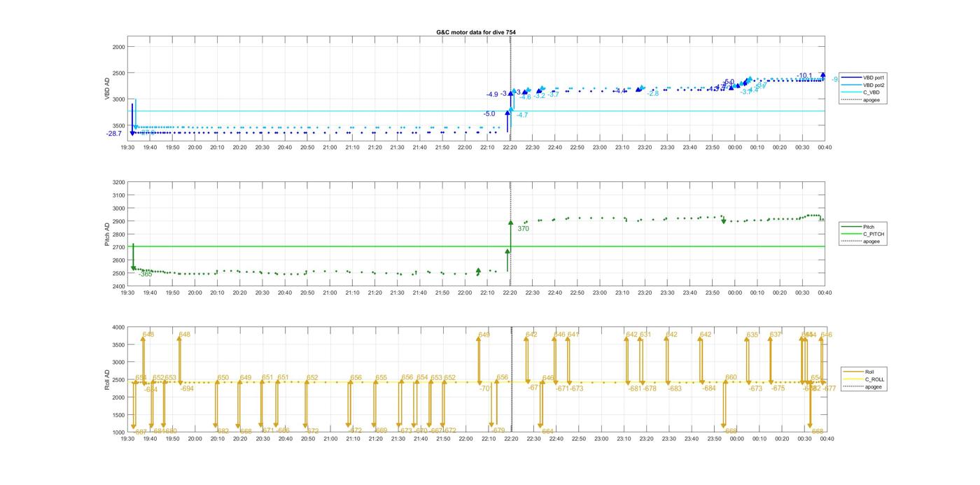The image size is (980, 485).
Task: Click the 4000 tick on the Roll AD axis
Action: point(118,328)
